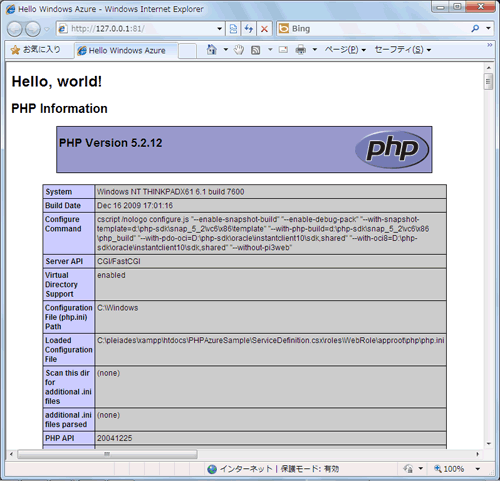Click the loaded php.ini path value
The height and width of the screenshot is (481, 500).
270,340
